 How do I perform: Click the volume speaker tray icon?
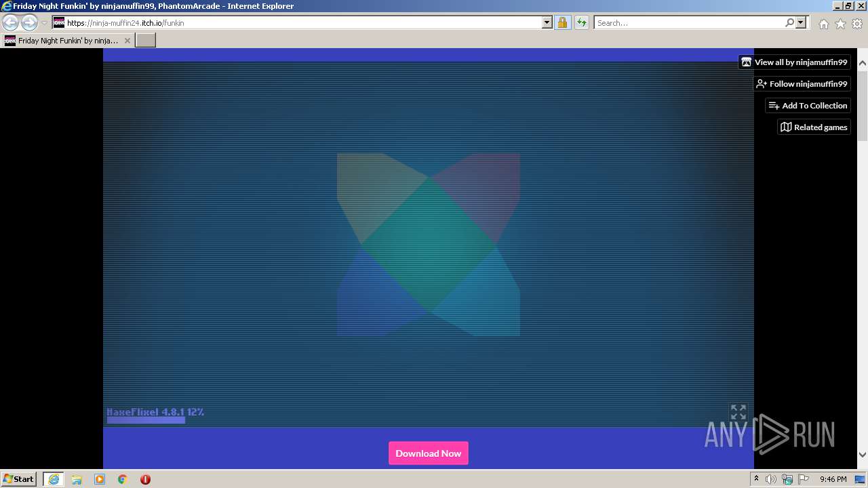771,479
